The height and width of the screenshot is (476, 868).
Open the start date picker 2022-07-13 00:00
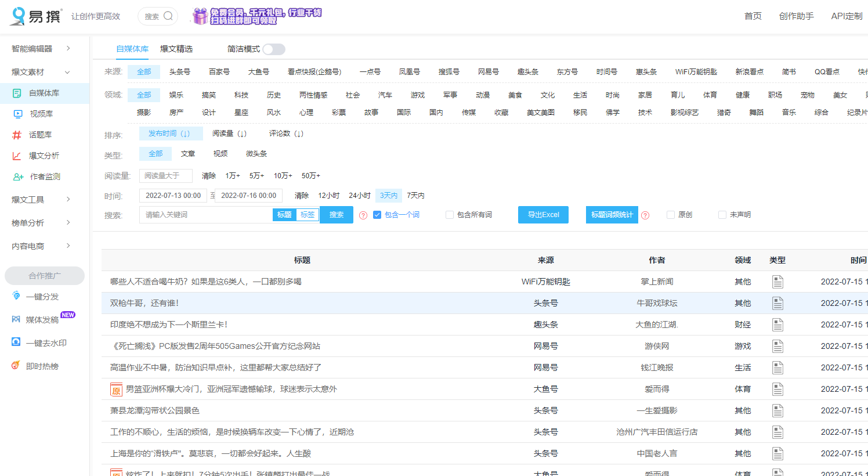pos(173,196)
